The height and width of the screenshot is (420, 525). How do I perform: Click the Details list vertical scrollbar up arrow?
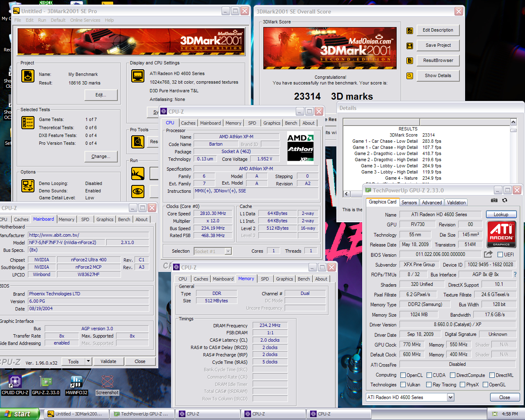pos(514,122)
